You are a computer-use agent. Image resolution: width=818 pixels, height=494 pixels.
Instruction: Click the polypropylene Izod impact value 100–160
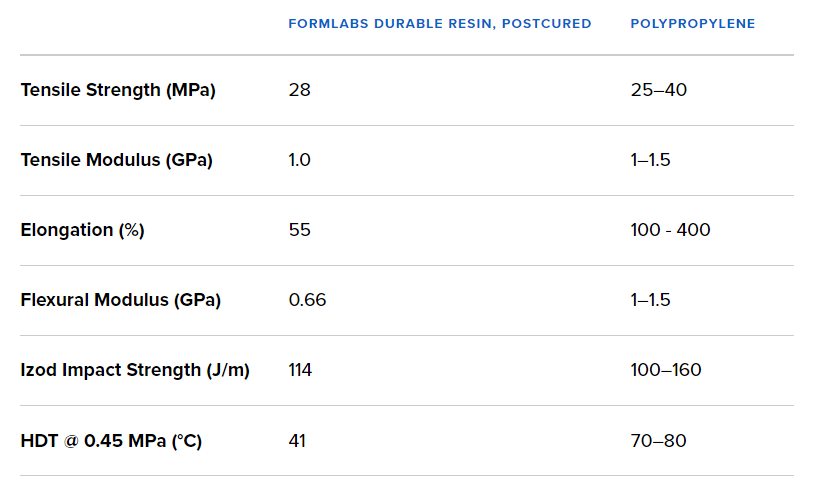click(x=665, y=370)
